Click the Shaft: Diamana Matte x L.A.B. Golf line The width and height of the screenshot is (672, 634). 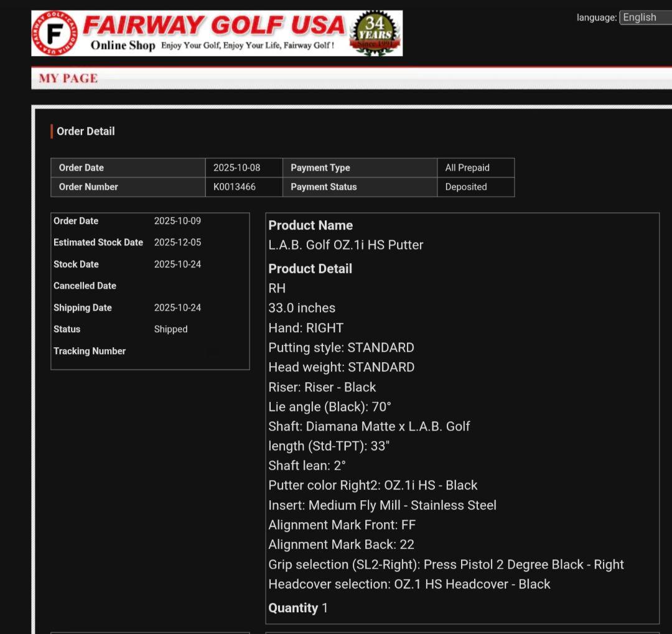pos(369,427)
